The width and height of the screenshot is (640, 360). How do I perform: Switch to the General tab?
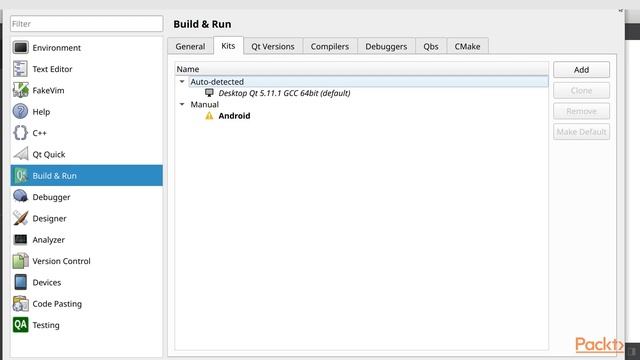pyautogui.click(x=190, y=47)
